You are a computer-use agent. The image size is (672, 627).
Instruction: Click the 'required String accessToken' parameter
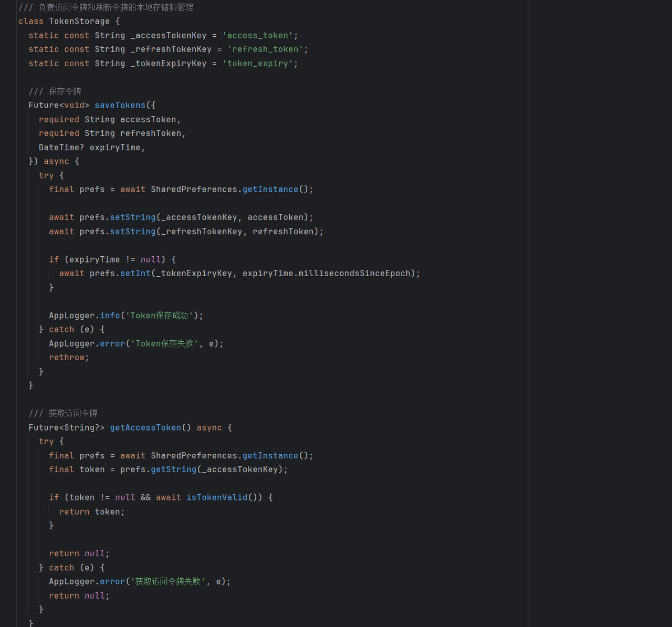[110, 119]
